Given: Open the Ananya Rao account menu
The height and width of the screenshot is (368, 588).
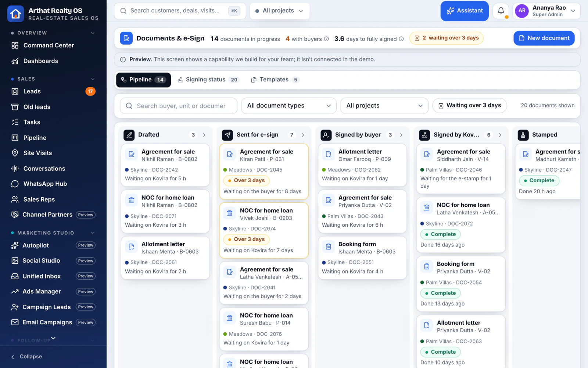Looking at the screenshot, I should (546, 11).
